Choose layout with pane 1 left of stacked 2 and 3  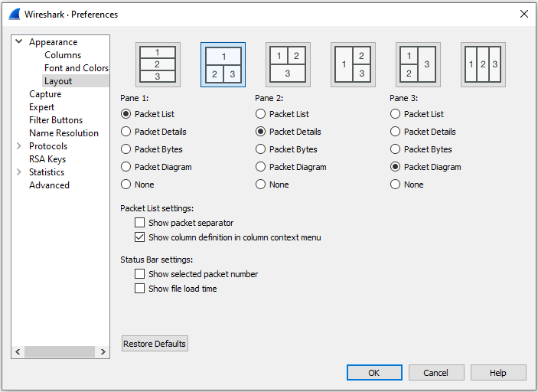(x=353, y=64)
